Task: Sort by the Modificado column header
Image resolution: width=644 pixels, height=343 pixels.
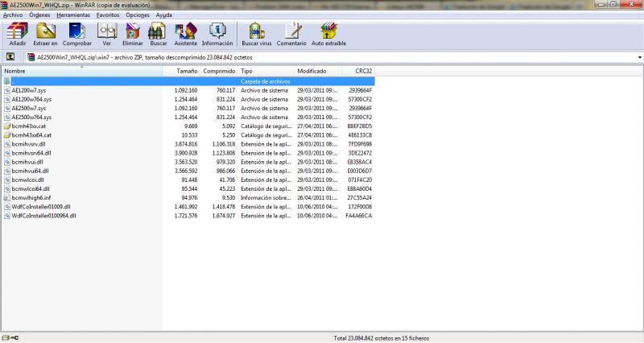Action: 318,71
